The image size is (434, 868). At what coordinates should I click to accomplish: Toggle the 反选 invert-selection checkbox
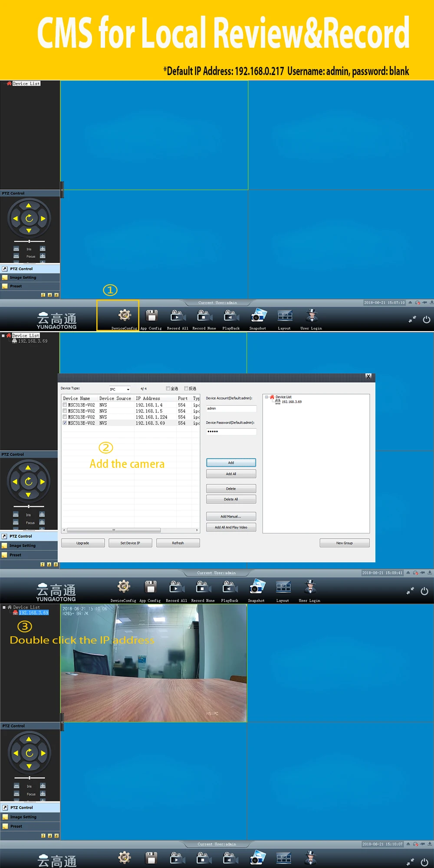click(186, 388)
